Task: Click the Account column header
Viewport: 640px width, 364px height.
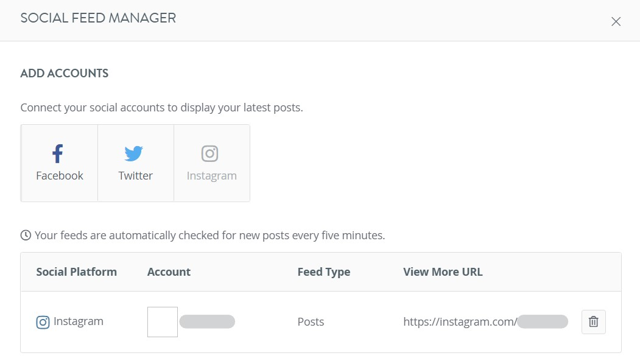Action: [x=169, y=272]
